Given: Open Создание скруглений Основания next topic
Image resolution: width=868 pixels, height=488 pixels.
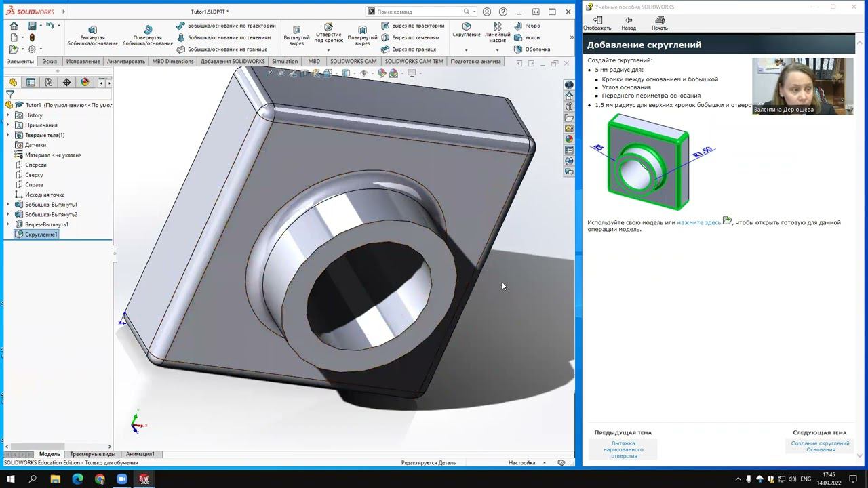Looking at the screenshot, I should click(820, 447).
